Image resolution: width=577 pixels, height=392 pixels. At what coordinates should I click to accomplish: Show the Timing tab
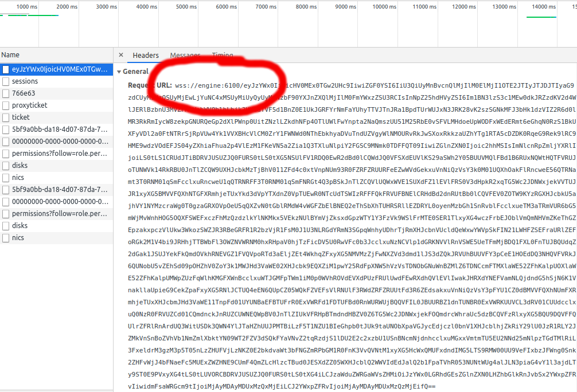[x=223, y=56]
